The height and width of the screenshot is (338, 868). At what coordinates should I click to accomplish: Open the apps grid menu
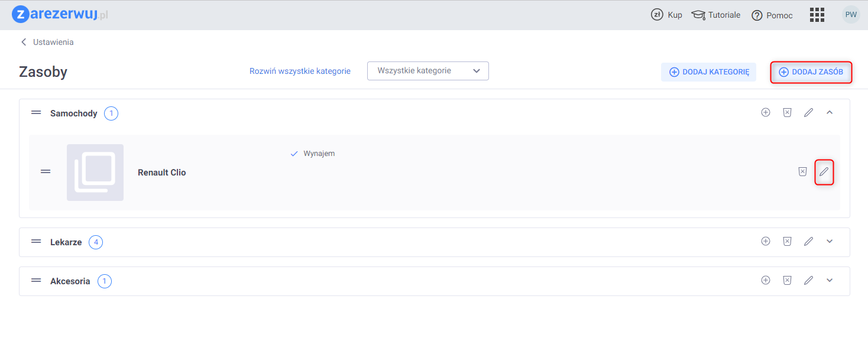[817, 15]
